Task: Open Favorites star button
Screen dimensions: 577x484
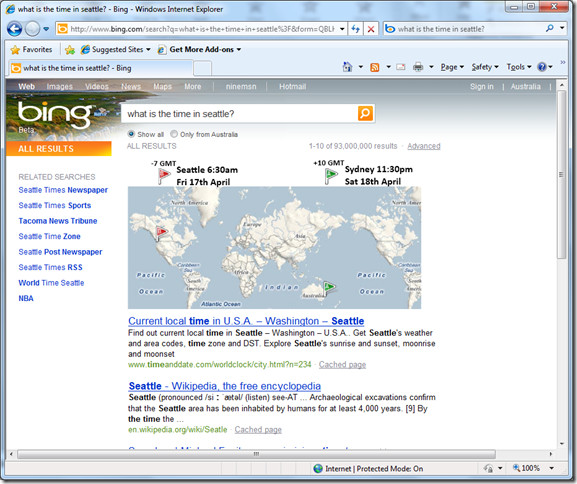Action: (x=31, y=49)
